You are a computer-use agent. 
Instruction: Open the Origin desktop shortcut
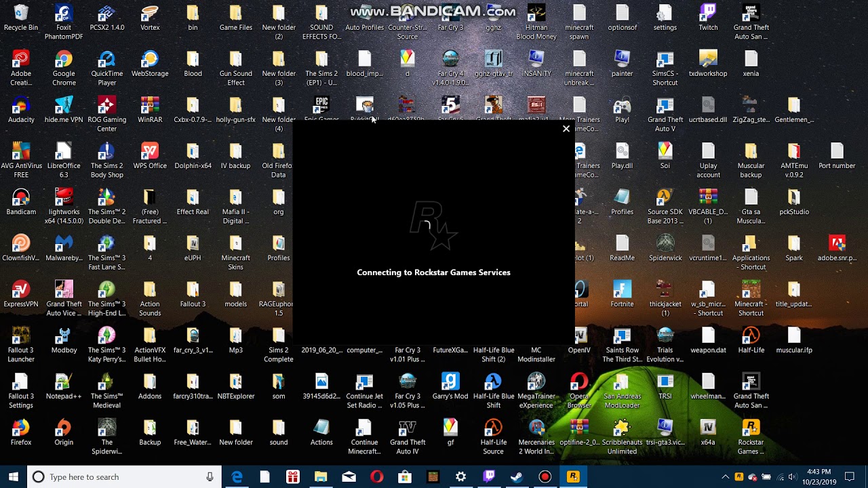pyautogui.click(x=64, y=433)
